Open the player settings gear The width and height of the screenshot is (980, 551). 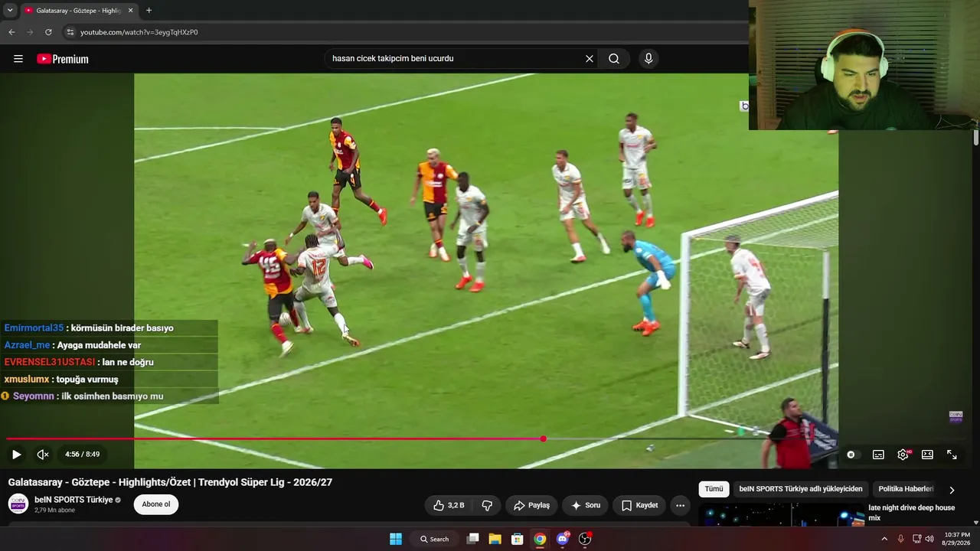click(x=903, y=455)
